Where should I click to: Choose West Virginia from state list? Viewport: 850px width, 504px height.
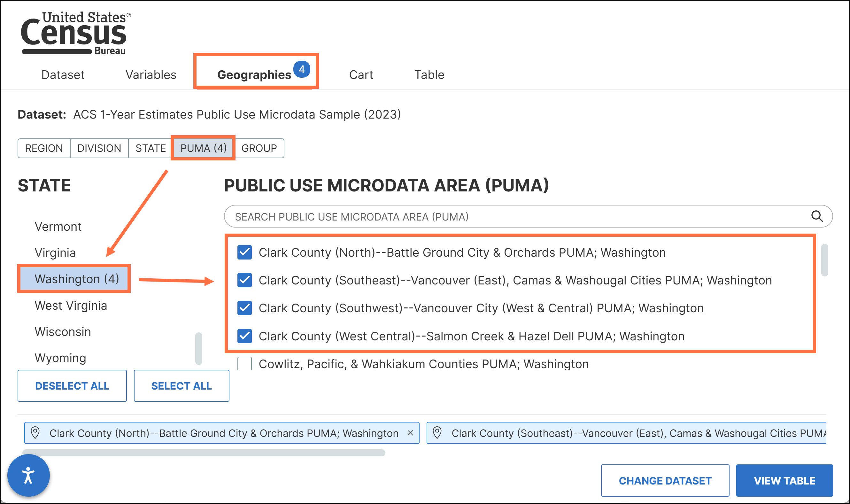71,306
